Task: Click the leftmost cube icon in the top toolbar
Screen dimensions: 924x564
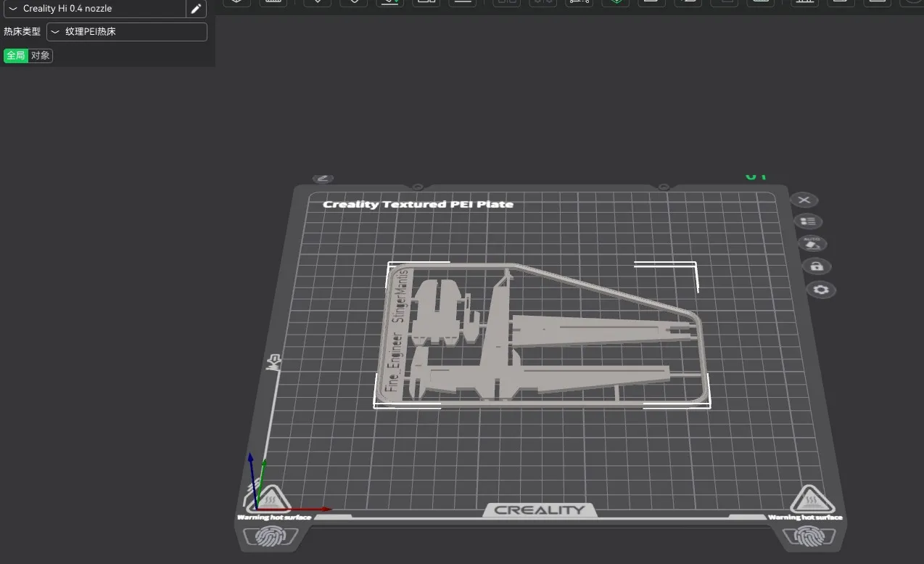Action: click(236, 2)
